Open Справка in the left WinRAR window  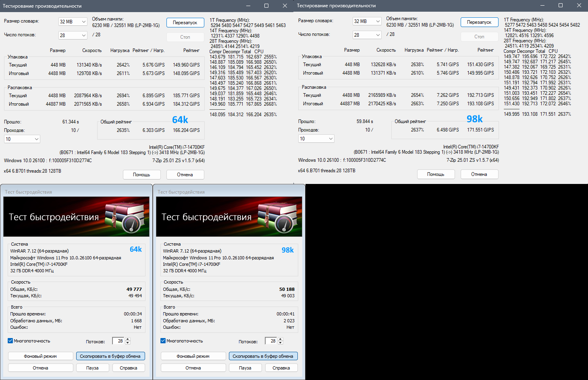click(x=129, y=368)
